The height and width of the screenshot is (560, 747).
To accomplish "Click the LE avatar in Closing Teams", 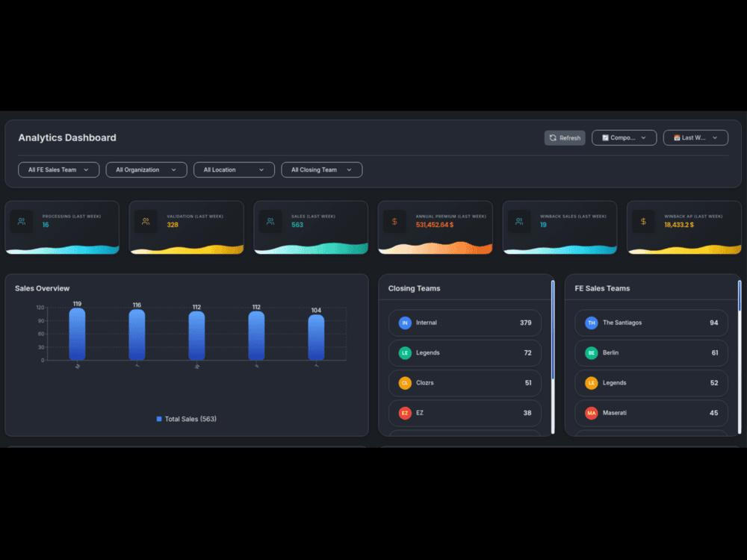I will [405, 353].
